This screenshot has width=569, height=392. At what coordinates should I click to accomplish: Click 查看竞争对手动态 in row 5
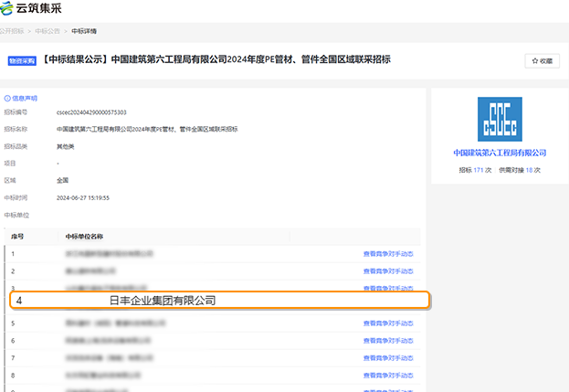(x=388, y=323)
